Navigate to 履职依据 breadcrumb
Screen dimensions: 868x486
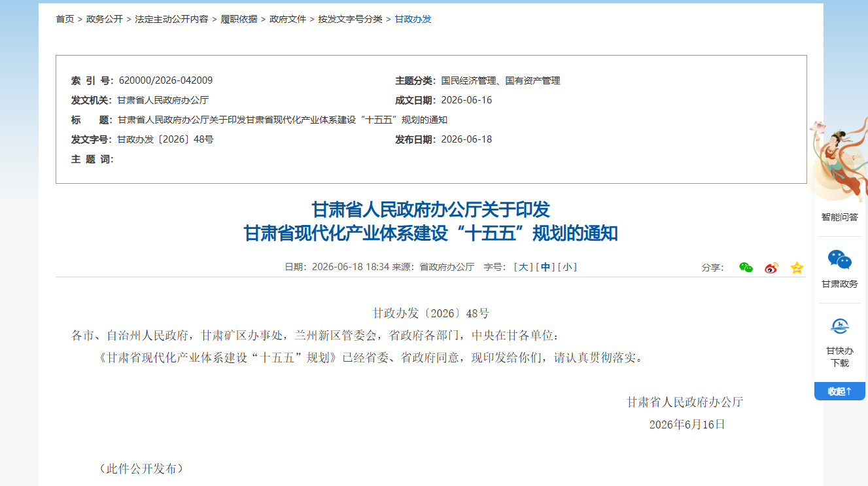[239, 19]
